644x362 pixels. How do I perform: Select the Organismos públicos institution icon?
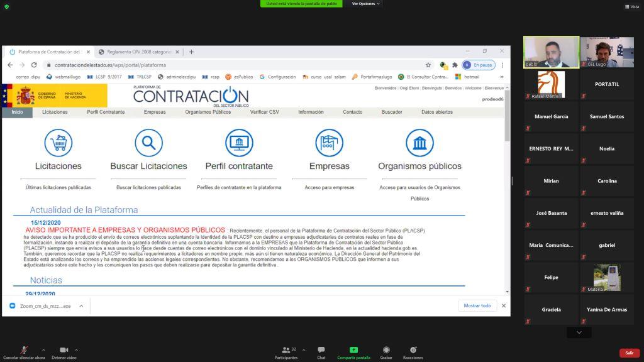tap(419, 143)
